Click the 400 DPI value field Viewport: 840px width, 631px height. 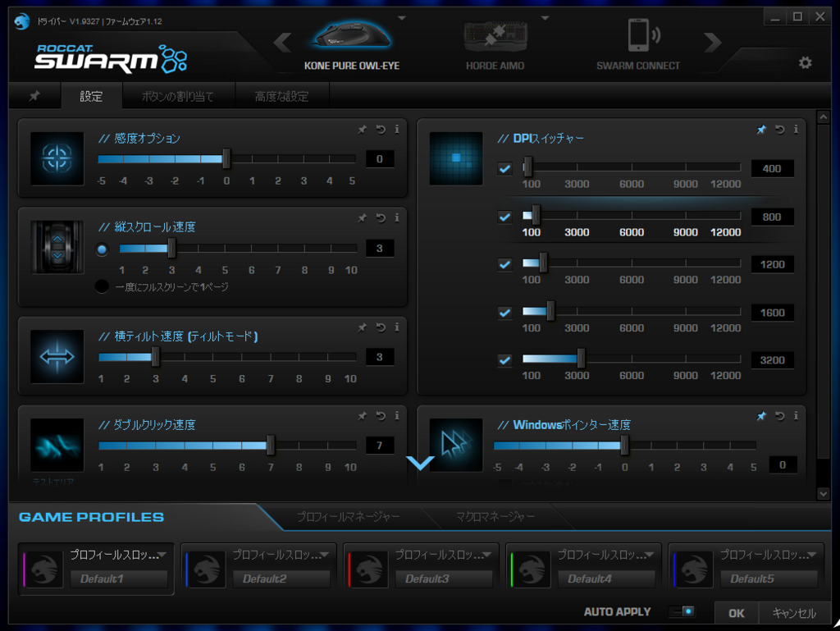point(772,169)
